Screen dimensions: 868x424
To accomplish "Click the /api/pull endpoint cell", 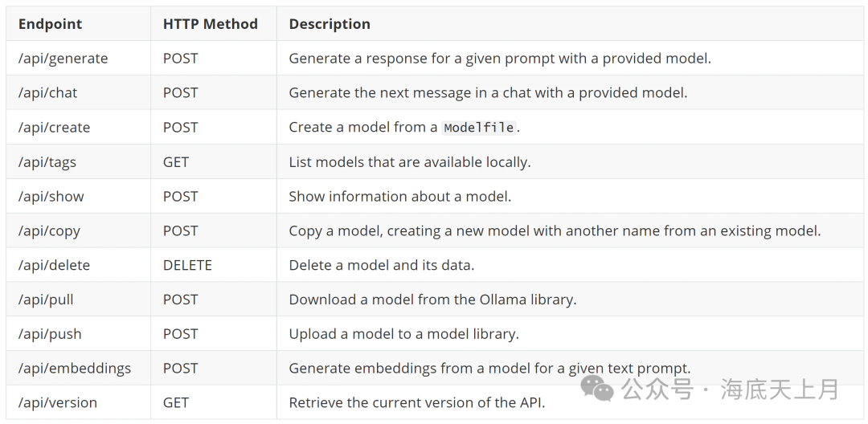I will click(x=46, y=300).
